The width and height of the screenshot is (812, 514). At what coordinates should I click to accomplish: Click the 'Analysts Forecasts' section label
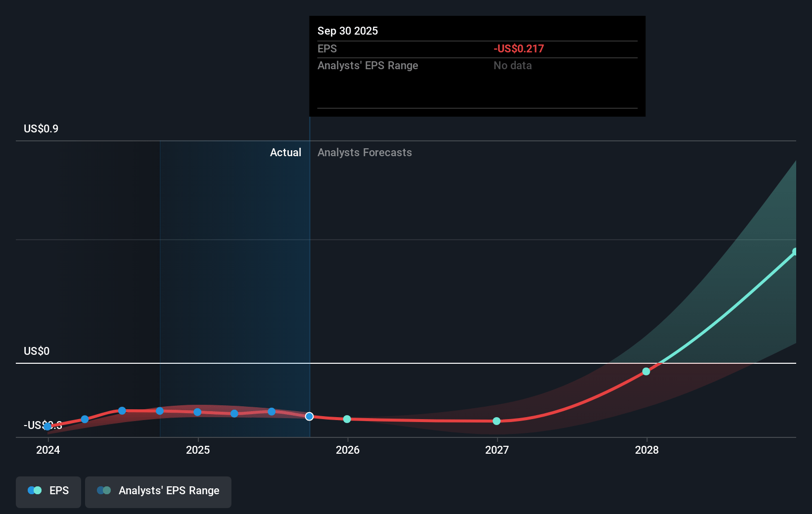click(x=364, y=153)
